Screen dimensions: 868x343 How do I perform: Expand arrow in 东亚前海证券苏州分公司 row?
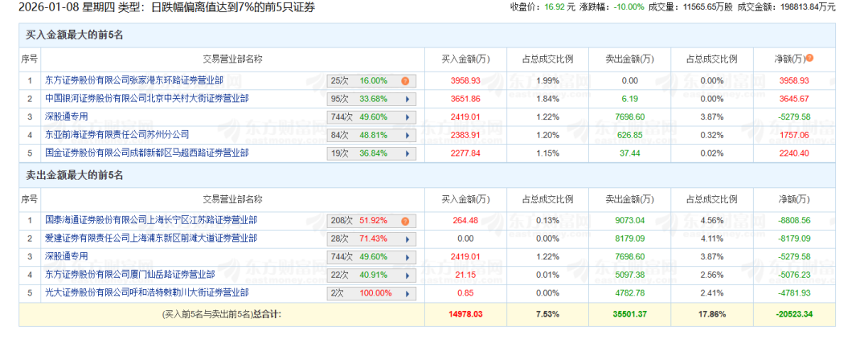click(407, 135)
